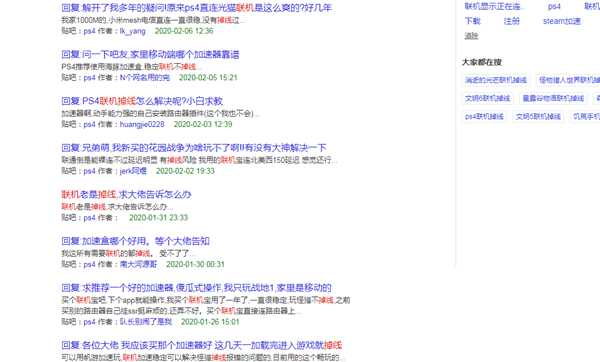Visit the author lk_yang profile

click(132, 31)
